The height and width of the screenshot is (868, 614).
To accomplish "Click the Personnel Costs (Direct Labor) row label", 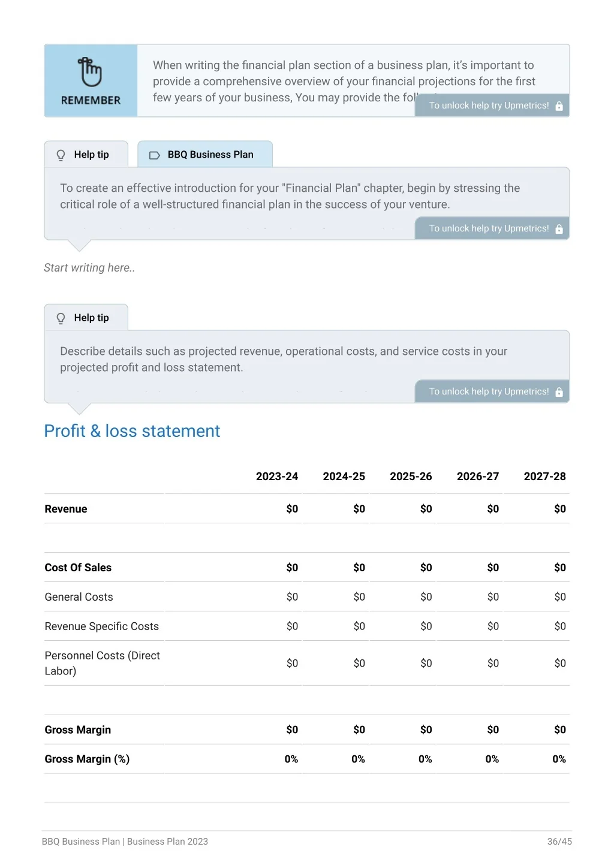I will (102, 664).
